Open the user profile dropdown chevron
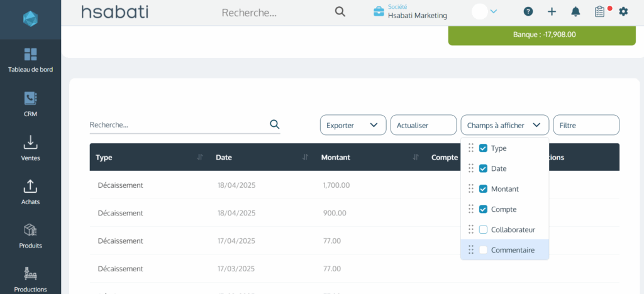Viewport: 644px width, 294px height. 494,11
